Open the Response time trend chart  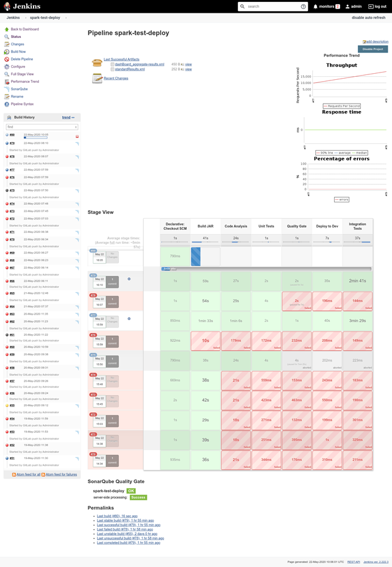(x=342, y=132)
